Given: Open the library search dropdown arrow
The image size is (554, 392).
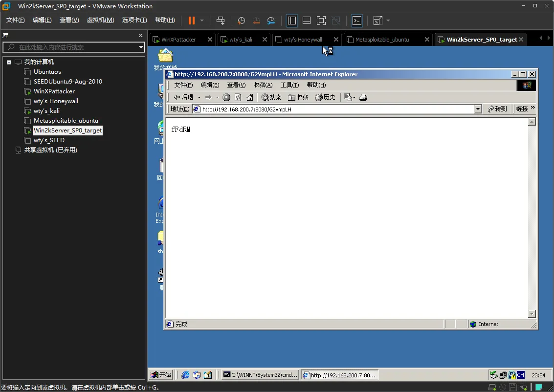Looking at the screenshot, I should [141, 47].
